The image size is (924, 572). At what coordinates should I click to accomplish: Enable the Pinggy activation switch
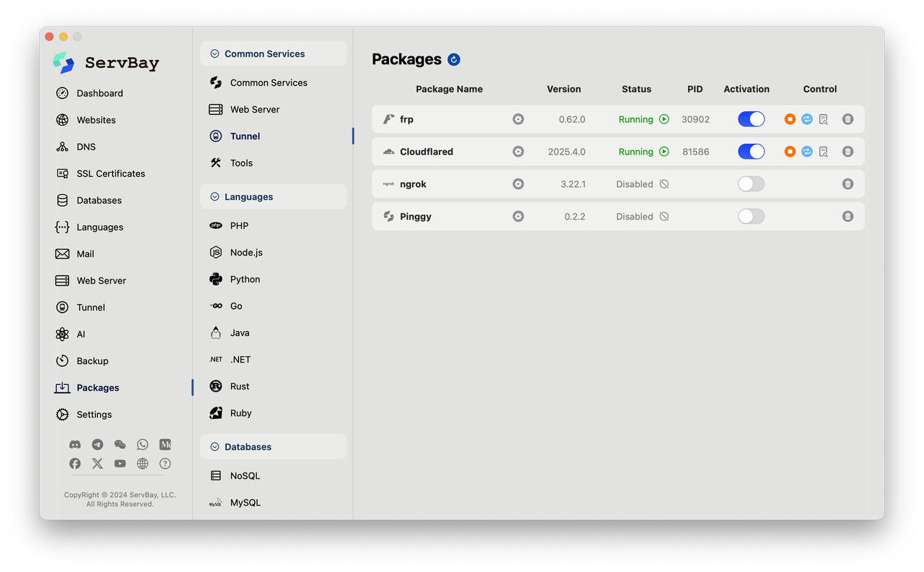click(751, 216)
